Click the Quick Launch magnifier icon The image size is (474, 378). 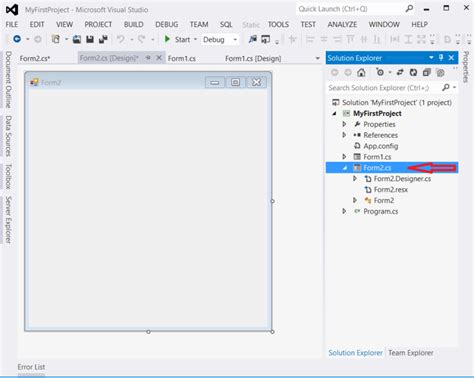[x=409, y=9]
